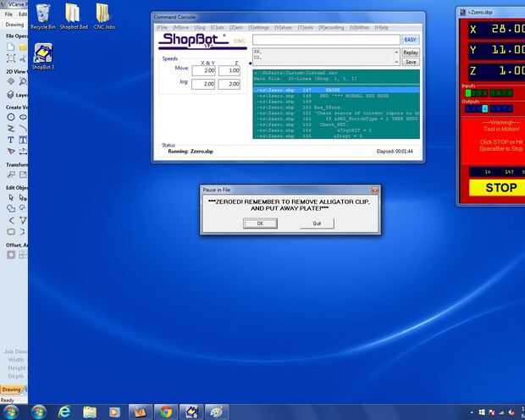Switch to ShopBot in the taskbar
525x420 pixels.
pos(191,412)
